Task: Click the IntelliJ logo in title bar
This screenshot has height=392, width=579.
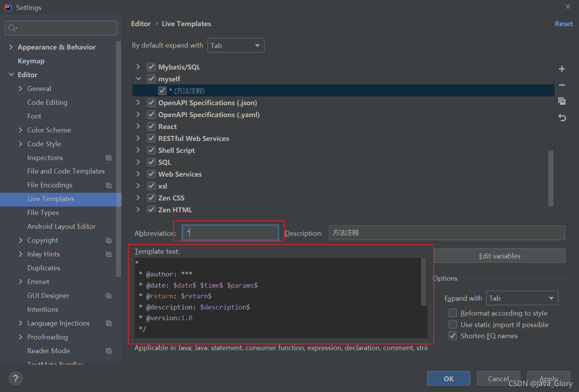Action: click(x=8, y=7)
